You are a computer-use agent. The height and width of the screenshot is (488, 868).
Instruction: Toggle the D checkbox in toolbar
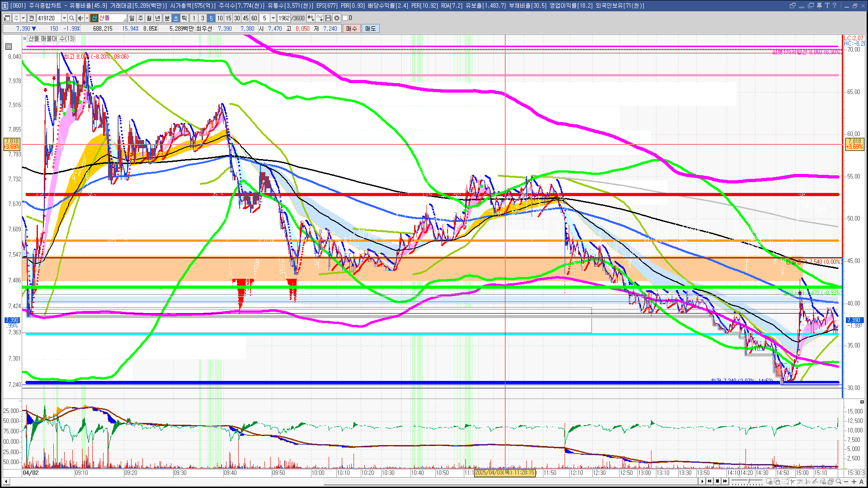345,18
